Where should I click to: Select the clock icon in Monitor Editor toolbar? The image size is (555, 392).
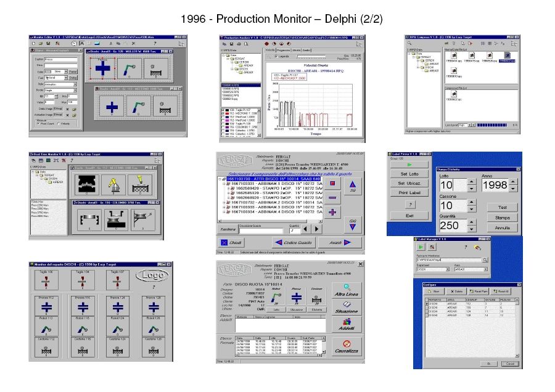coord(73,44)
